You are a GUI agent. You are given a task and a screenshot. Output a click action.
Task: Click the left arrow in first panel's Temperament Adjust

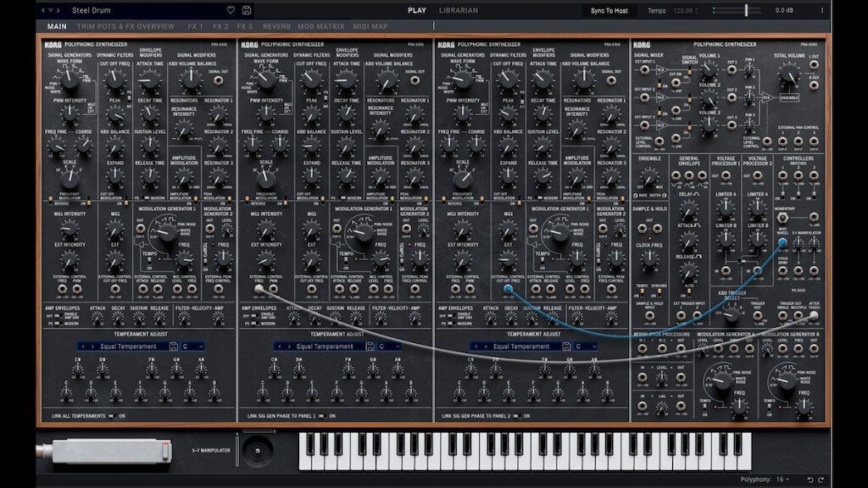coord(82,347)
